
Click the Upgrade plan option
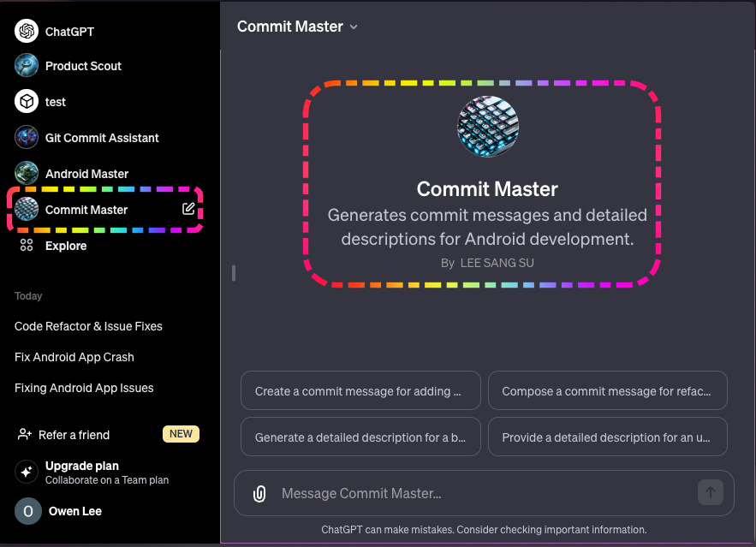click(x=74, y=466)
